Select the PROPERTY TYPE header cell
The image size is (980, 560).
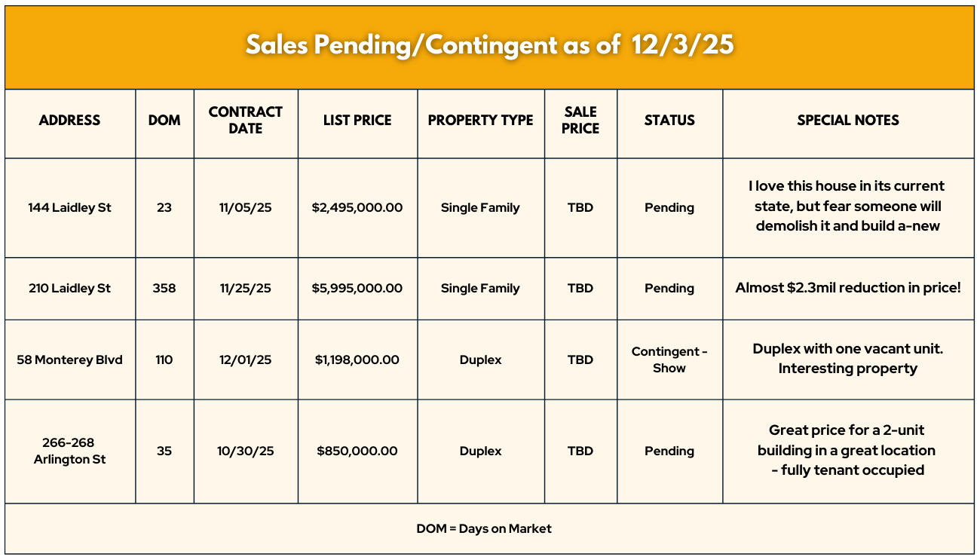(480, 121)
